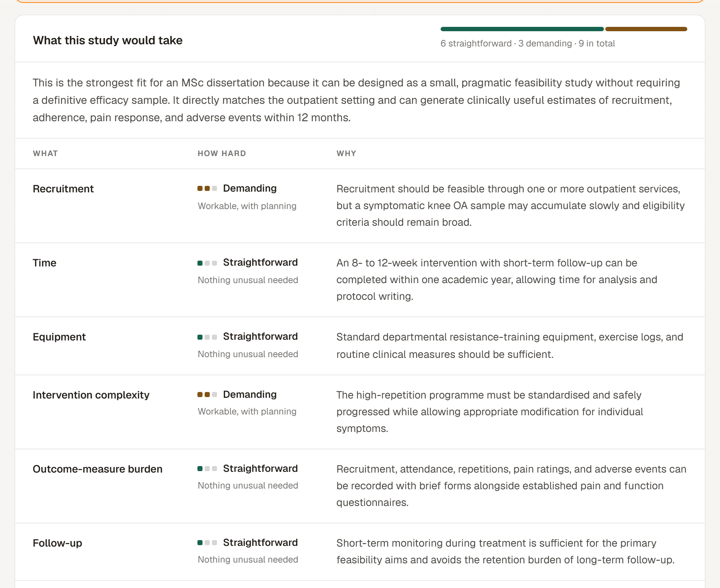Click 'Nothing unusual needed' in Time row

pos(248,280)
